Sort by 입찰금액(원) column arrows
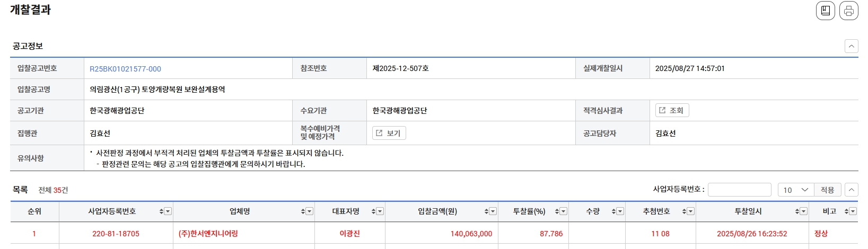The width and height of the screenshot is (868, 249). (486, 211)
